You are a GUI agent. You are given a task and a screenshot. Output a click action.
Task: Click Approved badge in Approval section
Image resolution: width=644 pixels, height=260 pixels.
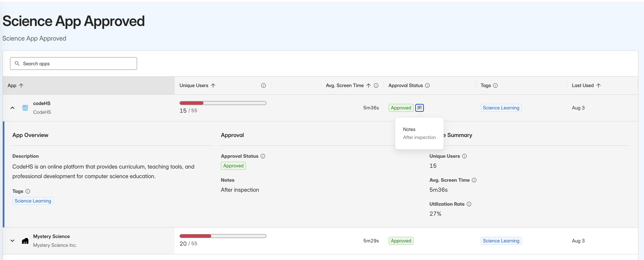[x=233, y=166]
